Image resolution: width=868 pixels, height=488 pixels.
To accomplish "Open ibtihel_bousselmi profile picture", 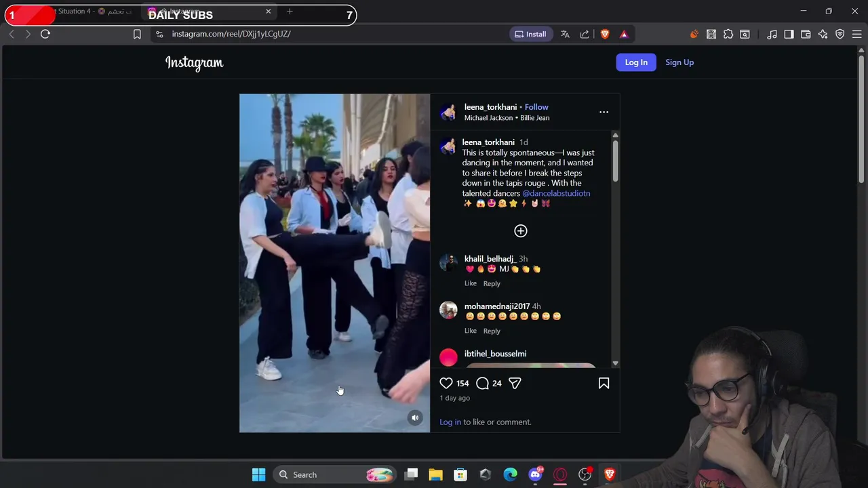I will tap(448, 357).
